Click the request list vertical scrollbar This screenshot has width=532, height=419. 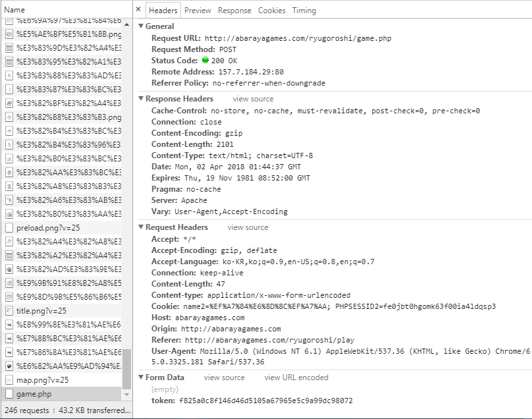point(127,368)
